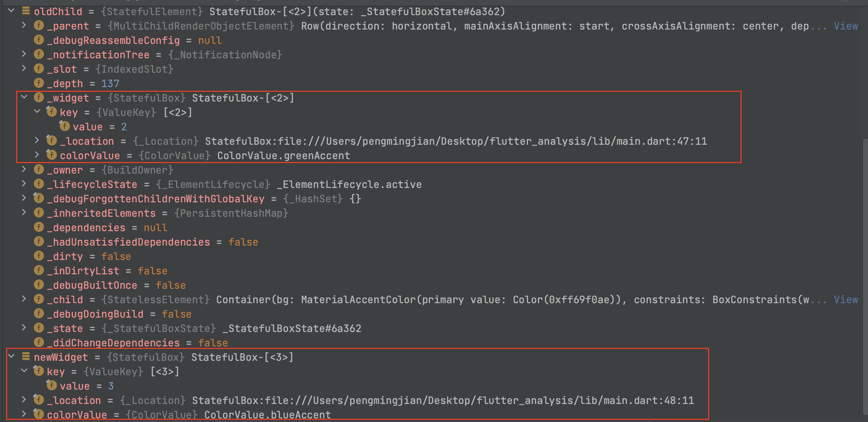Click the field icon beside _debugBuiltOnce
This screenshot has height=422, width=868.
(39, 285)
